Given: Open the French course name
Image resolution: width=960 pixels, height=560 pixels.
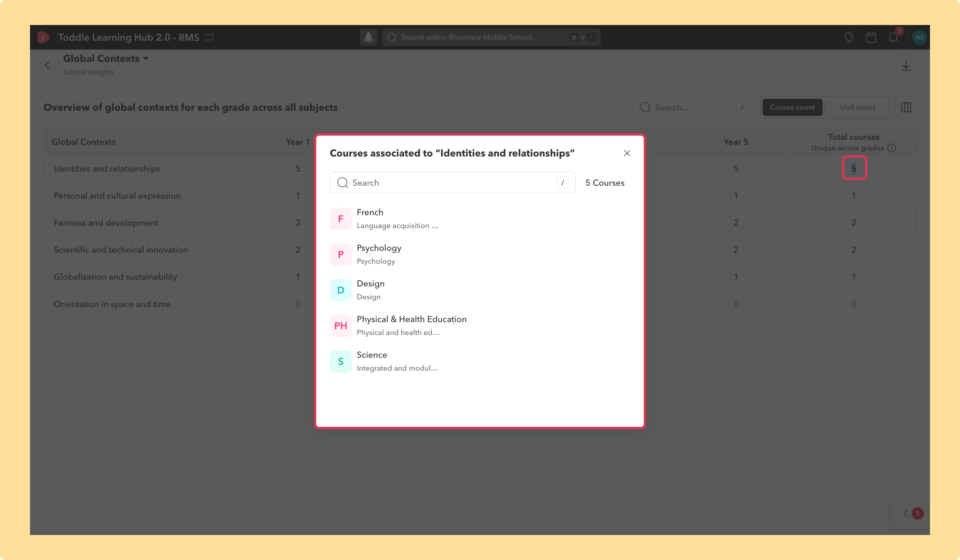Looking at the screenshot, I should click(370, 212).
